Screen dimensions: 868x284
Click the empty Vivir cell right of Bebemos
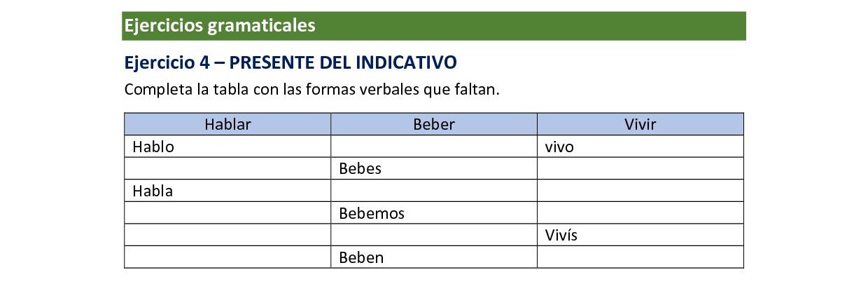[x=640, y=213]
